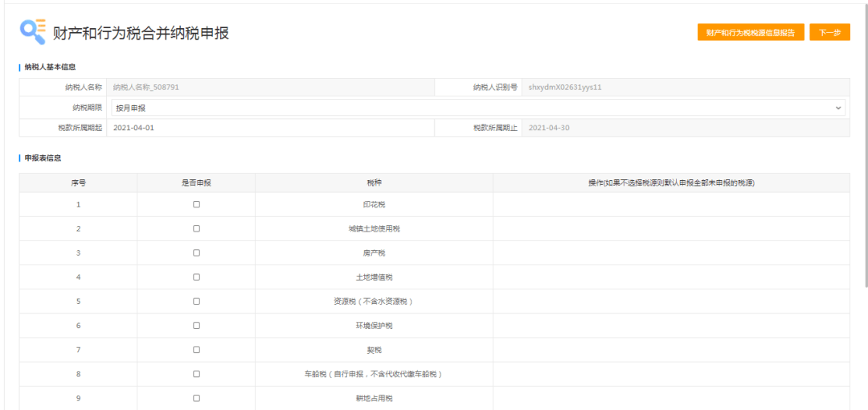The image size is (868, 410).
Task: Select the 资源税 checkbox
Action: (196, 301)
